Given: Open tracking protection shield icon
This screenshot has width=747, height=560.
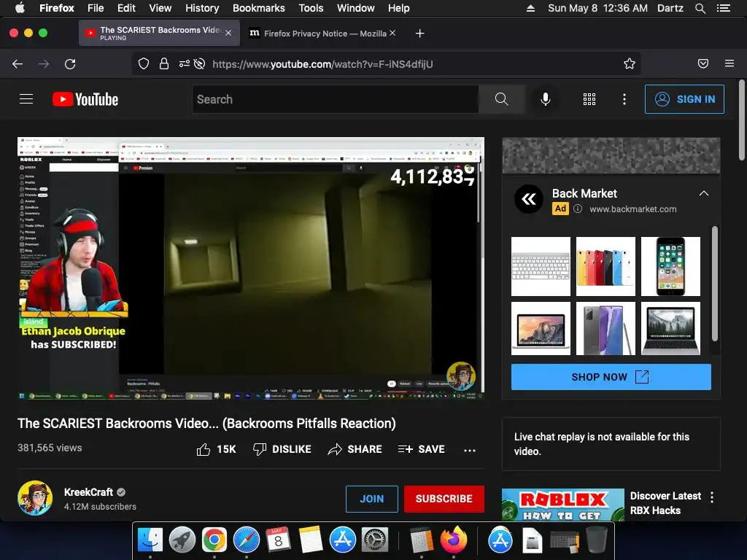Looking at the screenshot, I should 144,64.
